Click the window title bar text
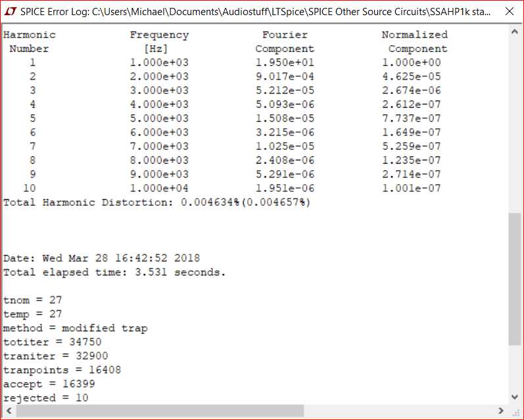Screen dimensions: 524x420 (255, 12)
